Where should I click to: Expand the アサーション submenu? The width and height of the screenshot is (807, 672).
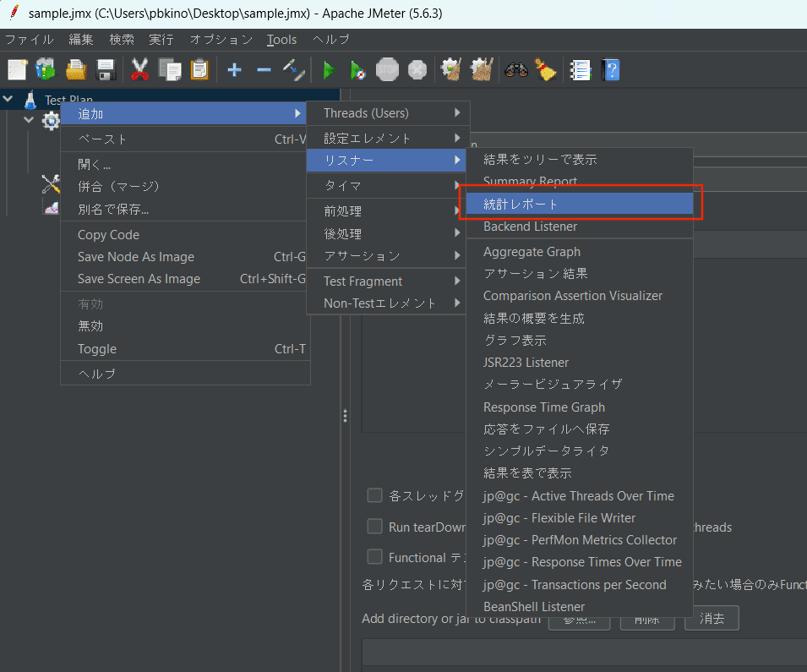tap(386, 255)
